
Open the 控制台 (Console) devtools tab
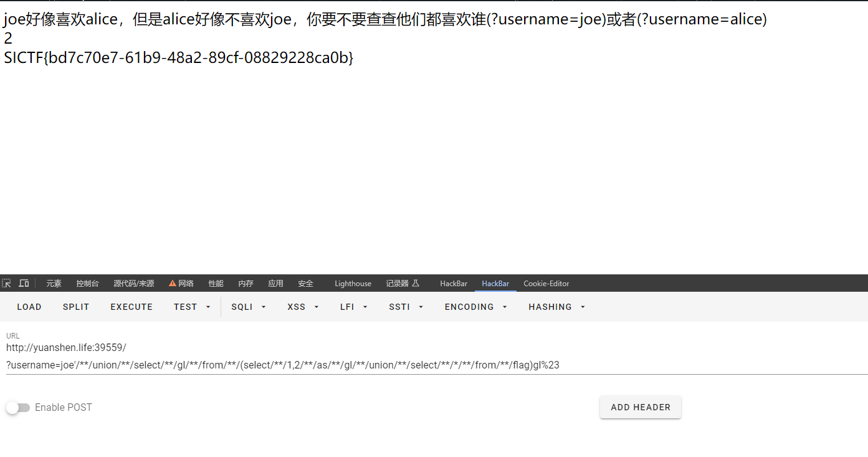tap(87, 283)
